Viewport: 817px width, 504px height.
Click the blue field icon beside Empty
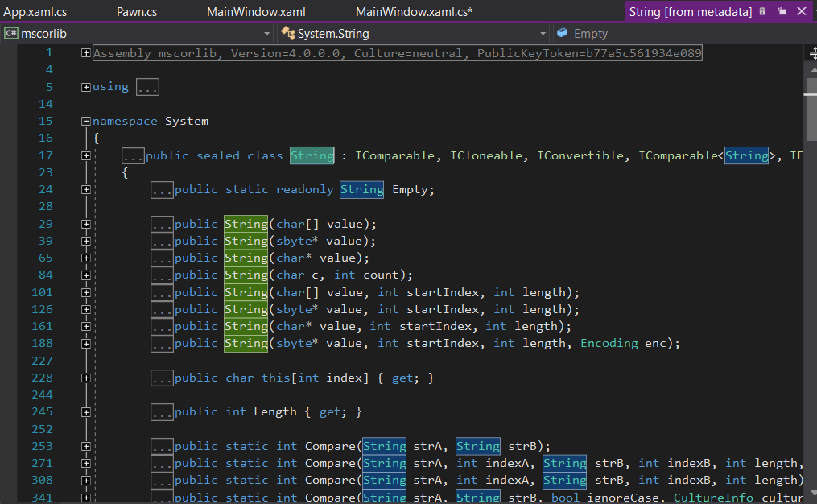[x=561, y=34]
